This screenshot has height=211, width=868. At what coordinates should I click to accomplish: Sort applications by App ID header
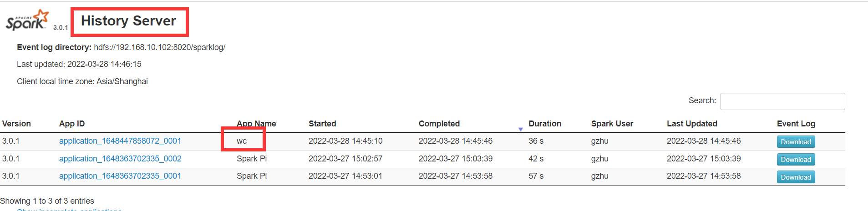[72, 124]
